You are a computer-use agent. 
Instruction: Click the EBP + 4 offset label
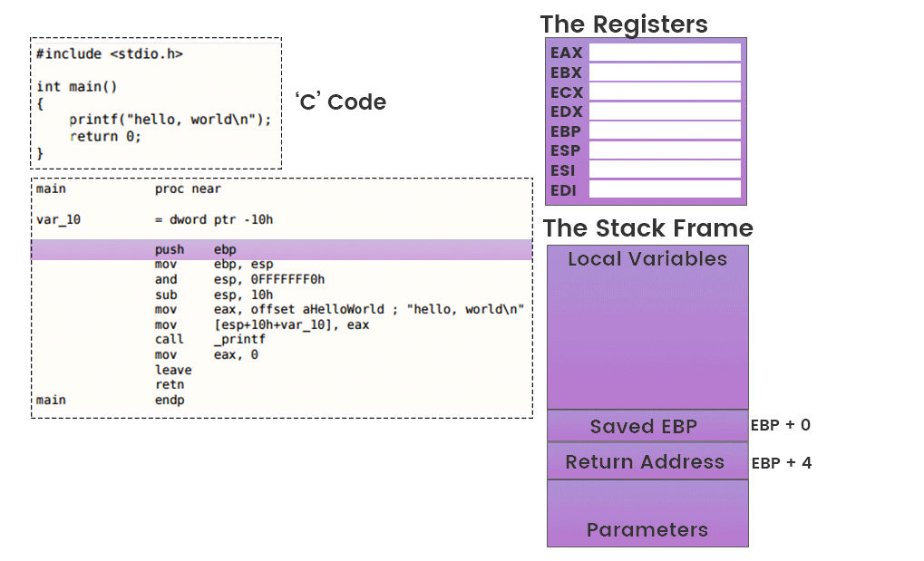click(x=782, y=463)
